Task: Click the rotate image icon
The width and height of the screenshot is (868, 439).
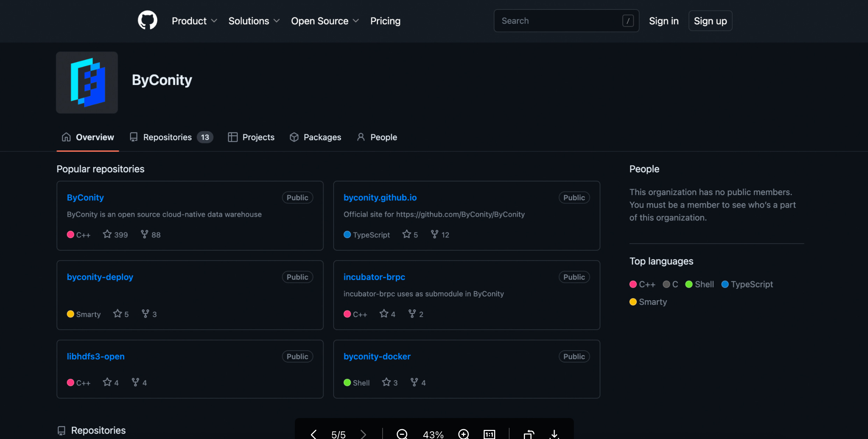Action: tap(529, 434)
